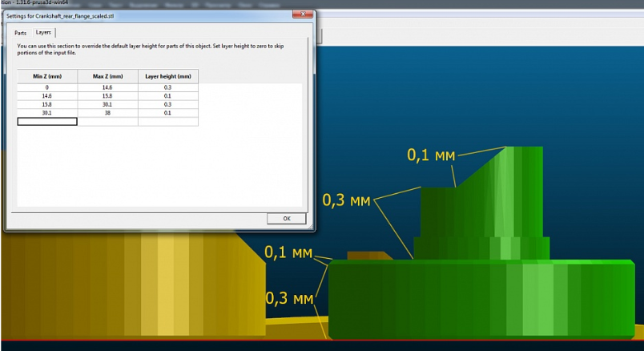Screen dimensions: 644x351
Task: Select the Max Z cell showing 38
Action: click(x=107, y=113)
